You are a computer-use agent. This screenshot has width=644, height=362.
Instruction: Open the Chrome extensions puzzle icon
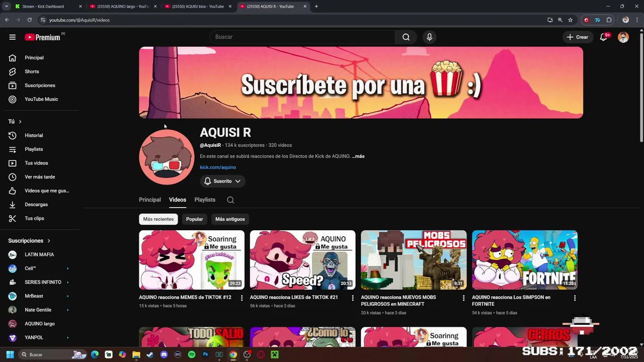pyautogui.click(x=609, y=20)
